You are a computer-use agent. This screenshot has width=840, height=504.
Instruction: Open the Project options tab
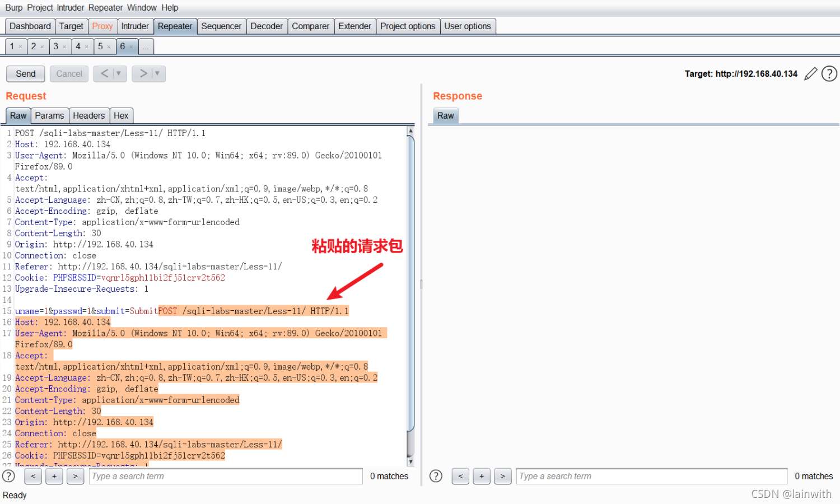pyautogui.click(x=408, y=26)
